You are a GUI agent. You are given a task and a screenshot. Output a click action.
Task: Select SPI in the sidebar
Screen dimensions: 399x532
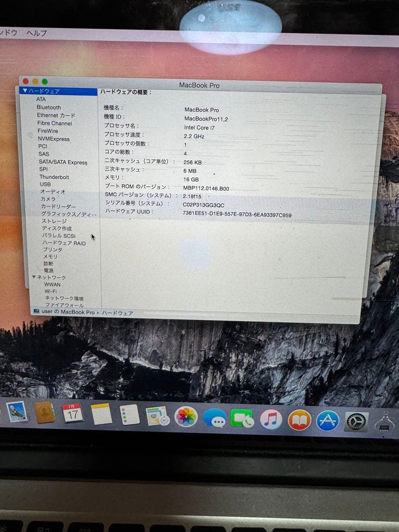point(43,169)
